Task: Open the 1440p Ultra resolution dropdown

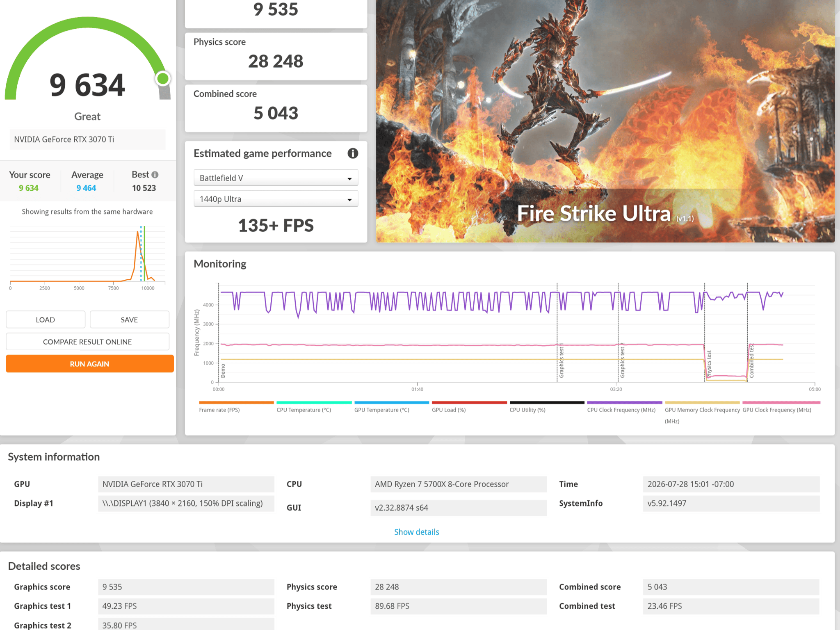Action: coord(276,199)
